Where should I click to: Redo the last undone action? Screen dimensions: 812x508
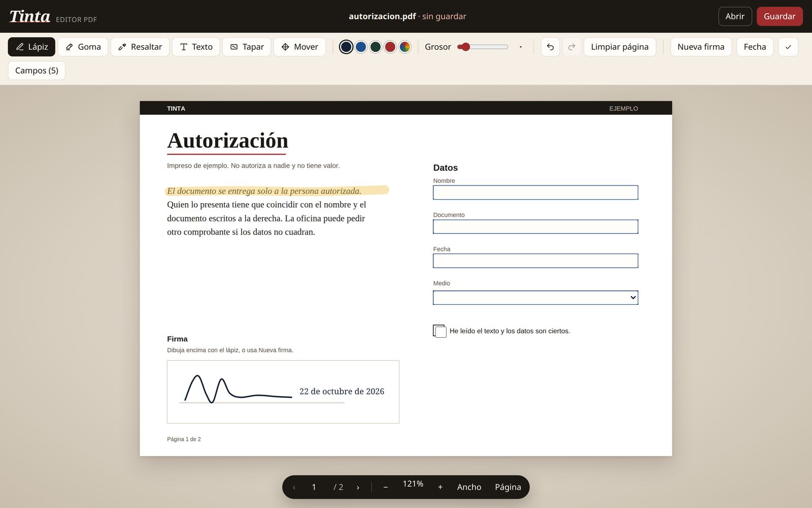(571, 47)
